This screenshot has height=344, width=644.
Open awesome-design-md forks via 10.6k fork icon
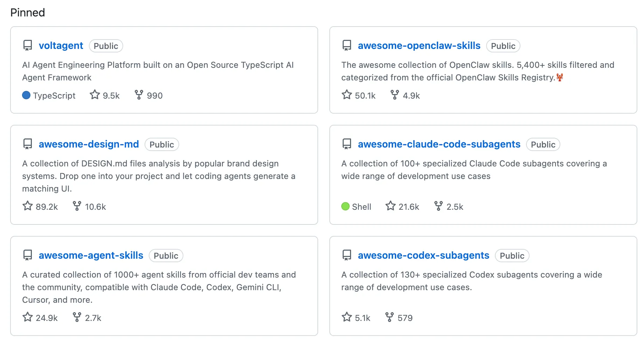coord(77,206)
